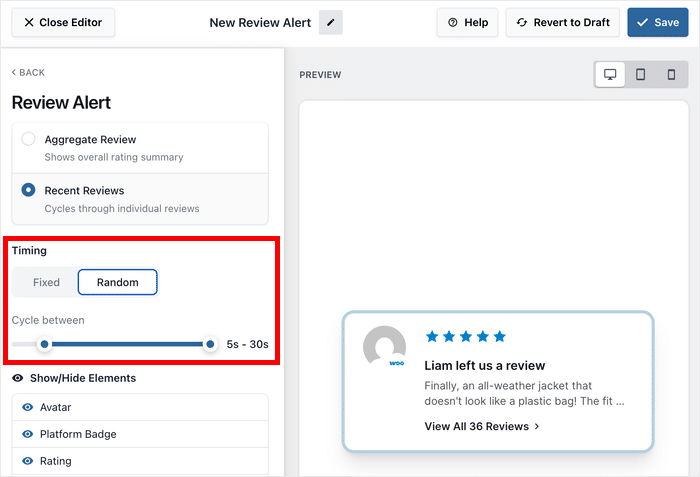
Task: Open the View All 36 Reviews link
Action: coord(482,426)
